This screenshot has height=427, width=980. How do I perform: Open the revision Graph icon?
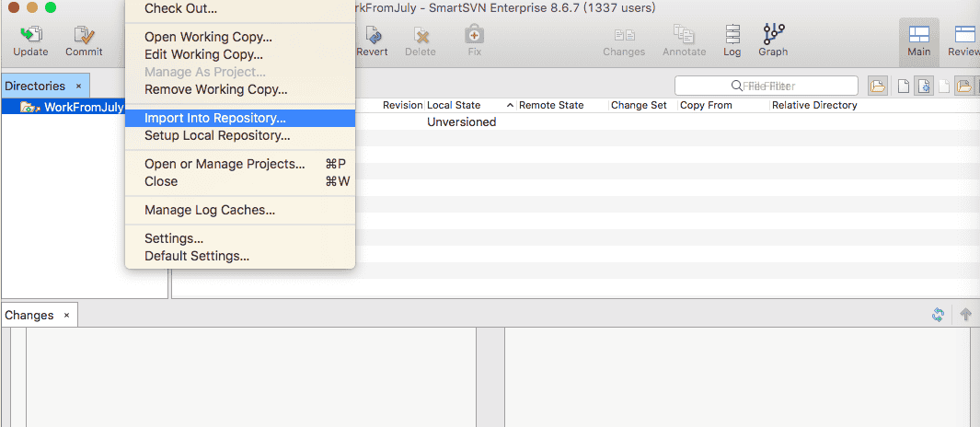coord(774,34)
